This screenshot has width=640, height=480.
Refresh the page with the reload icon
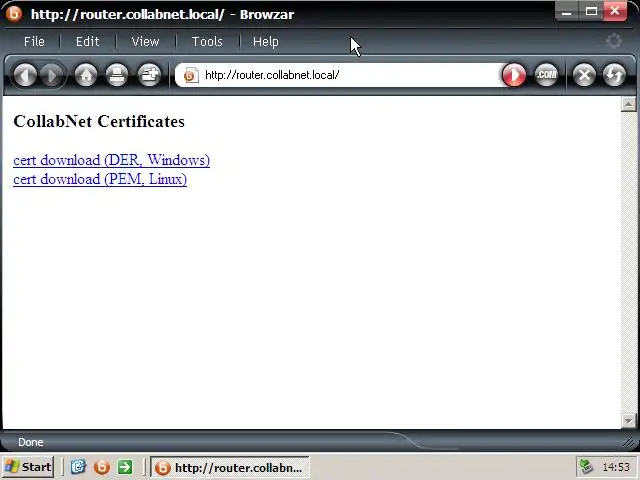614,75
